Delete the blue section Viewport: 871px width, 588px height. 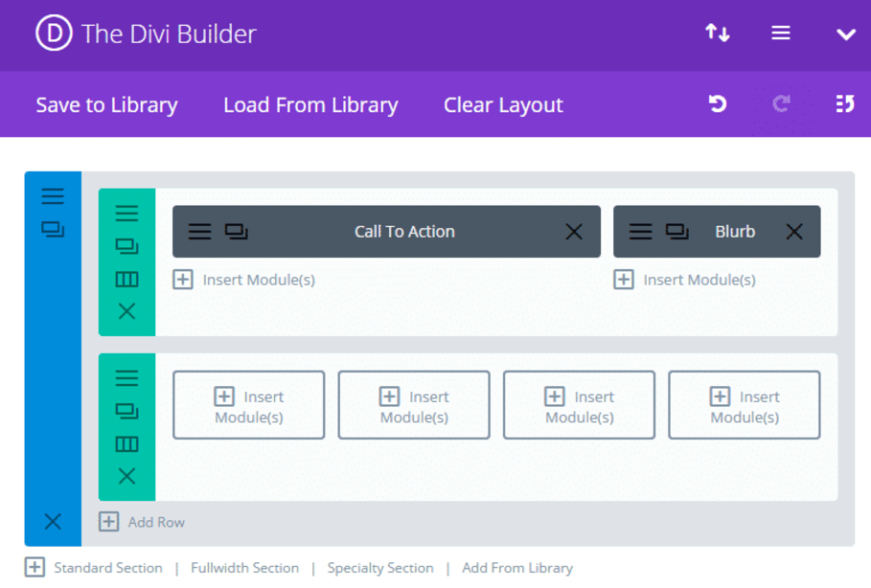tap(53, 521)
